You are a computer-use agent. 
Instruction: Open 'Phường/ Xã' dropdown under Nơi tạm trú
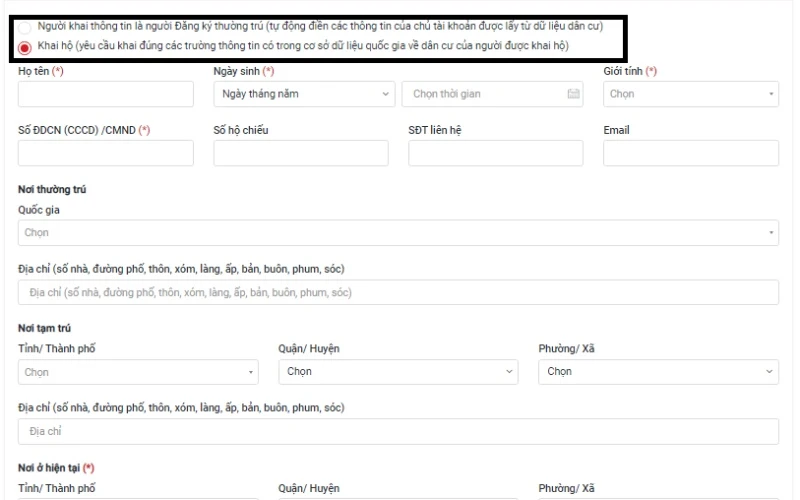click(x=658, y=372)
